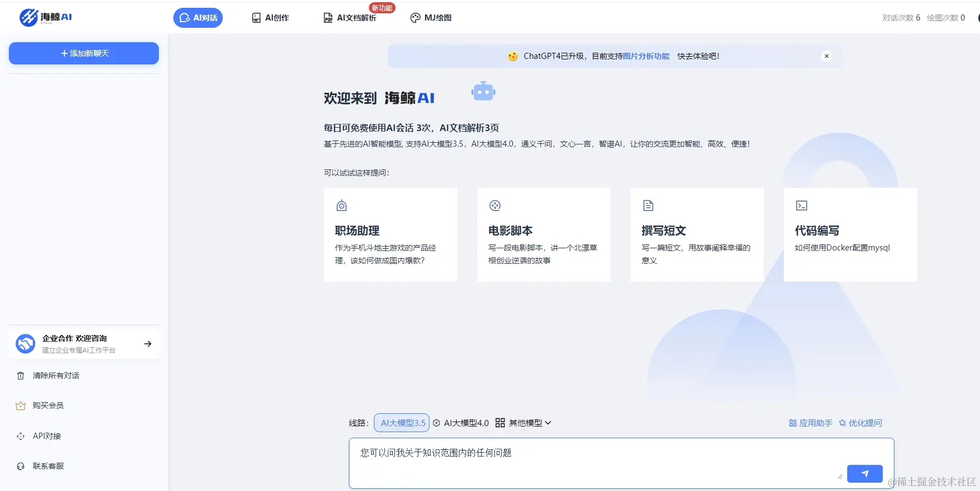Select the 职场助理 prompt card
The height and width of the screenshot is (491, 980).
(391, 234)
